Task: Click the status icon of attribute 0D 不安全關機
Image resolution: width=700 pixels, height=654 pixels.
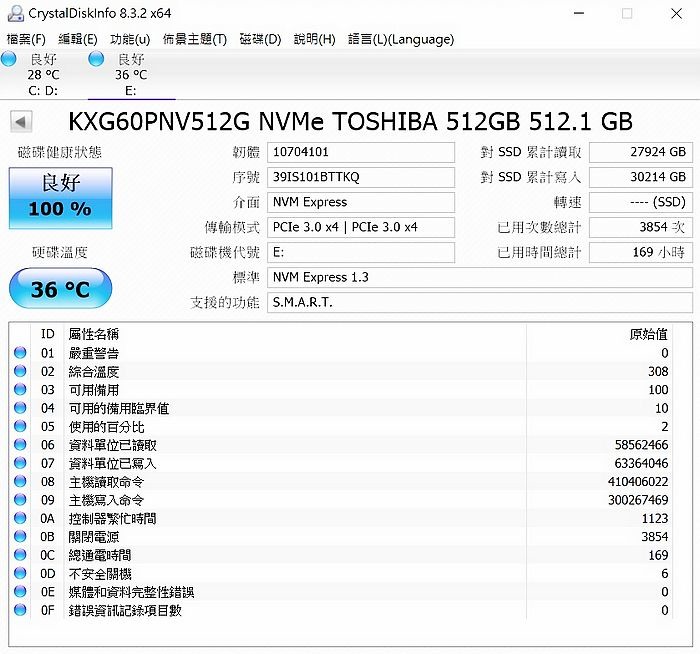Action: [x=20, y=573]
